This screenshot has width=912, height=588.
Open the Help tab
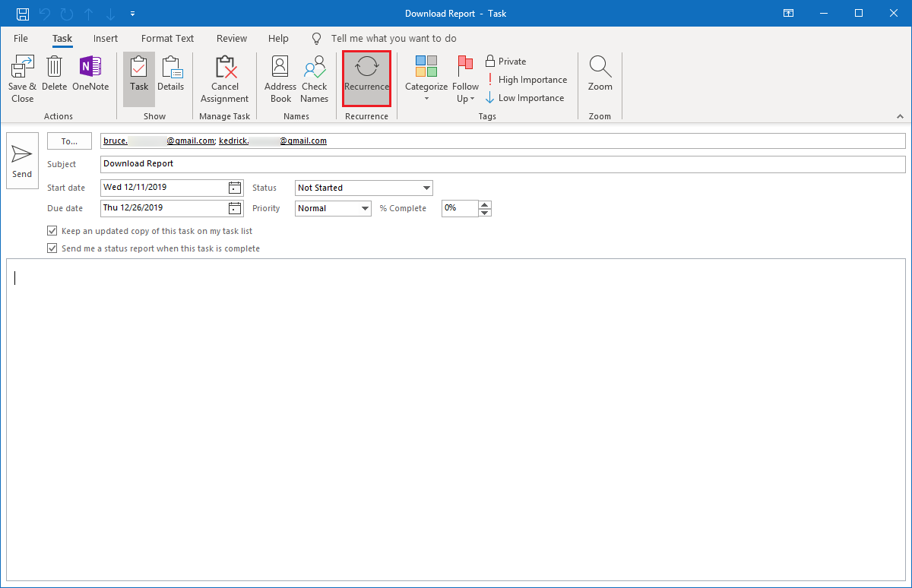pos(278,38)
